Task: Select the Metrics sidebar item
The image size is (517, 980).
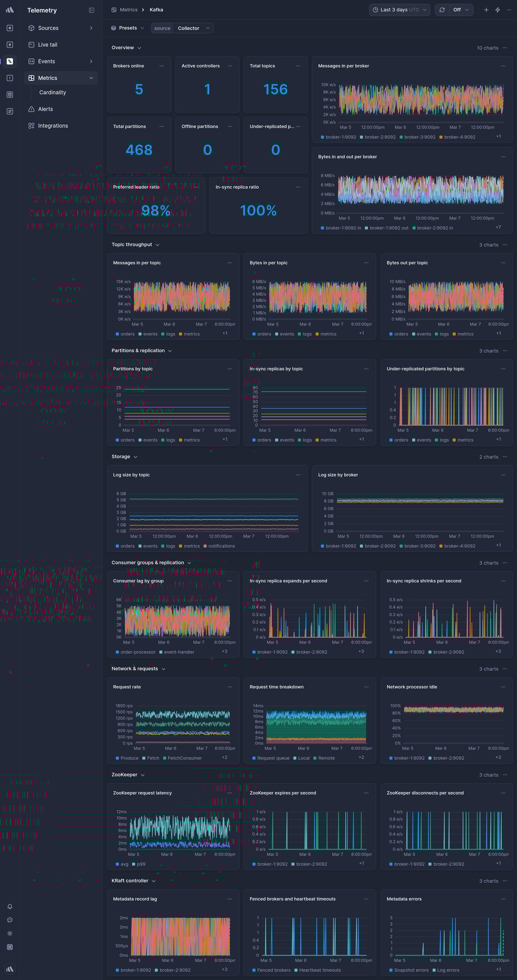Action: [61, 78]
